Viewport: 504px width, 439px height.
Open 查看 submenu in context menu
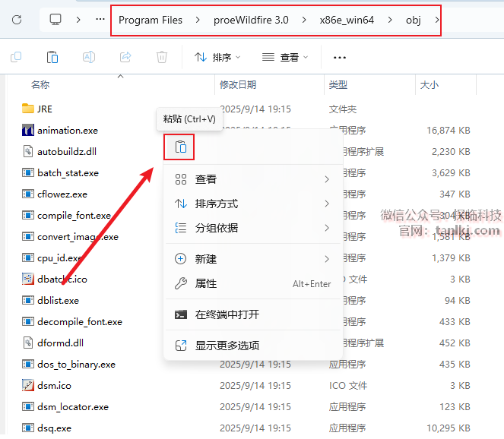[252, 179]
